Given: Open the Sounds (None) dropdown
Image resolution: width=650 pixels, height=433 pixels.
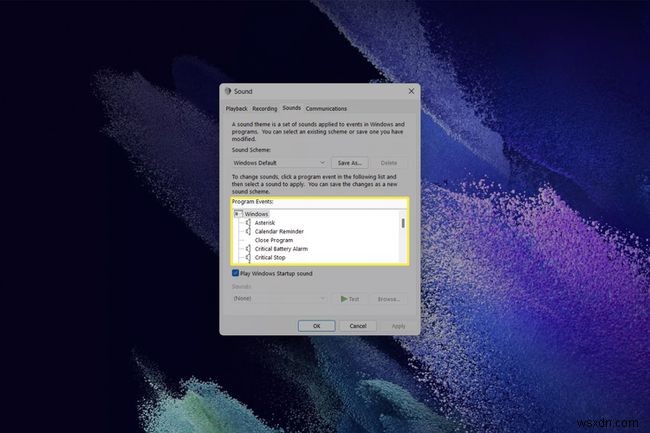Looking at the screenshot, I should 279,298.
